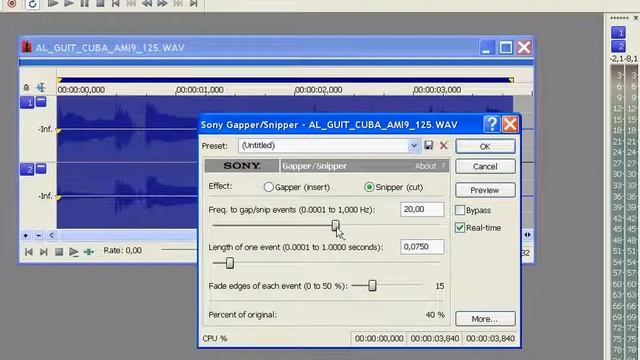
Task: Select the channel 2 button in data window
Action: pyautogui.click(x=27, y=169)
